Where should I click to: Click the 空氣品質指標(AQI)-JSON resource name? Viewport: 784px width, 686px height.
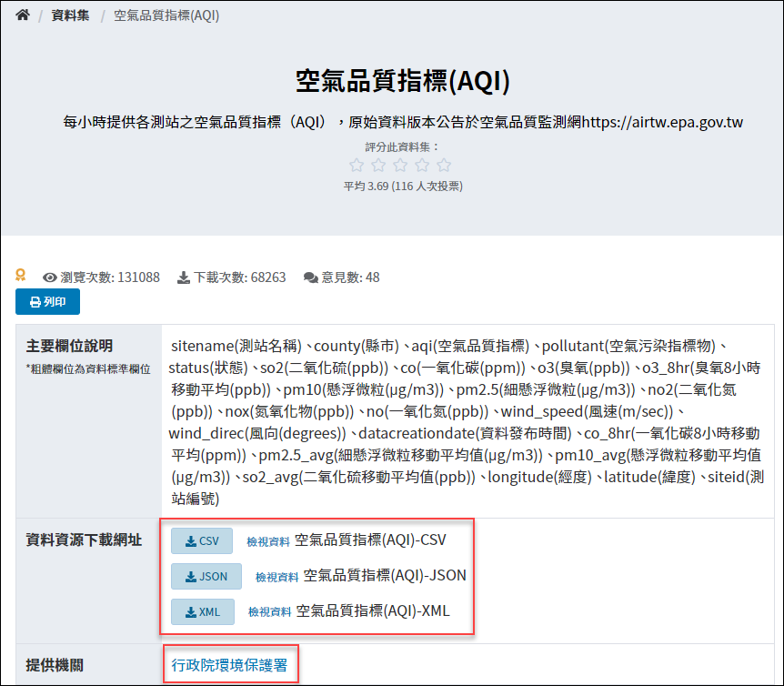coord(385,576)
